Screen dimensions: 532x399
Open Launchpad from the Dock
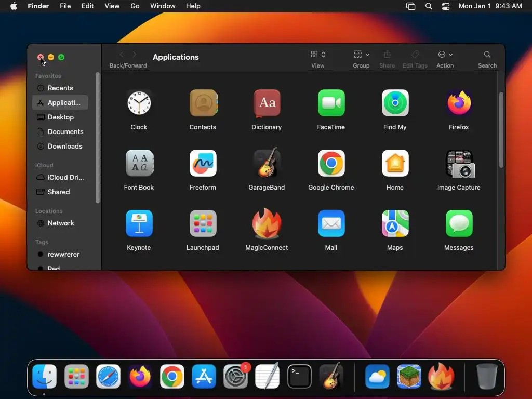76,377
